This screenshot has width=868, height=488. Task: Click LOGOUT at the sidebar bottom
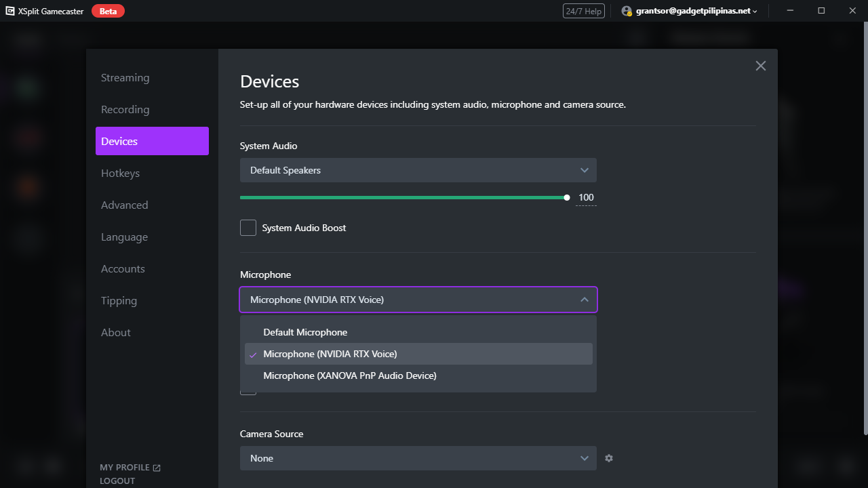(117, 481)
